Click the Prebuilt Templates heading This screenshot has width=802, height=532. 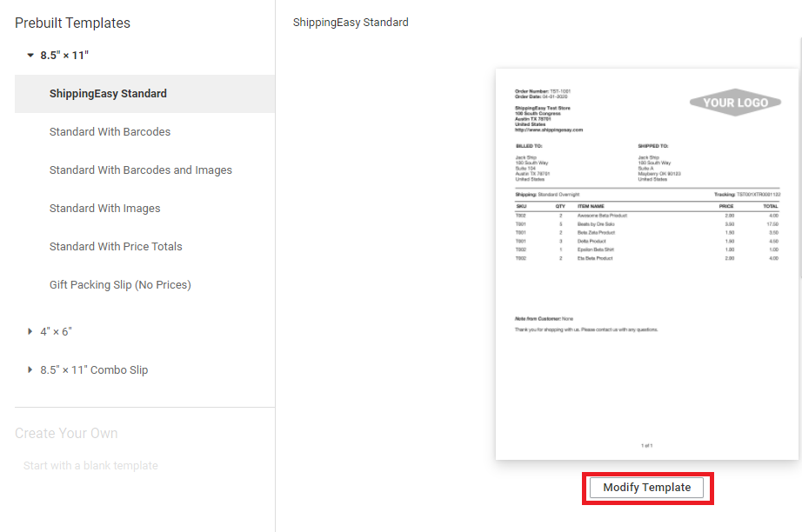(72, 23)
